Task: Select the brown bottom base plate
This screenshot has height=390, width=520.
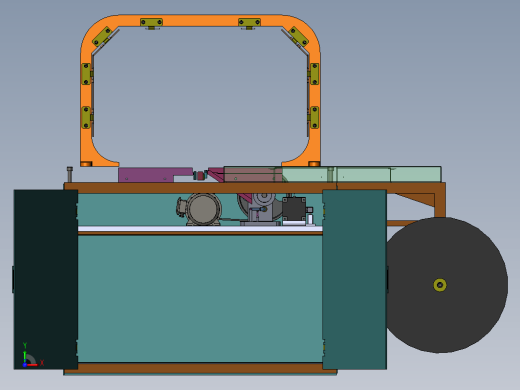Action: point(200,368)
